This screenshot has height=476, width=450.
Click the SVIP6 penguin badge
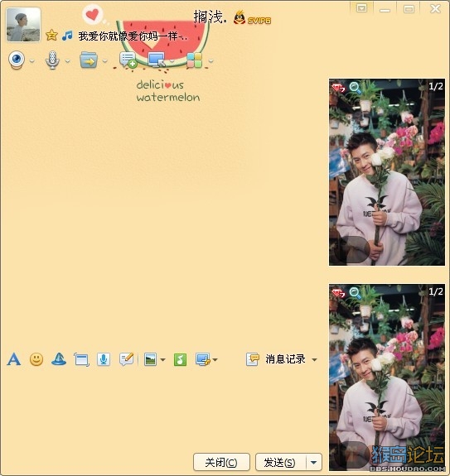click(x=252, y=18)
